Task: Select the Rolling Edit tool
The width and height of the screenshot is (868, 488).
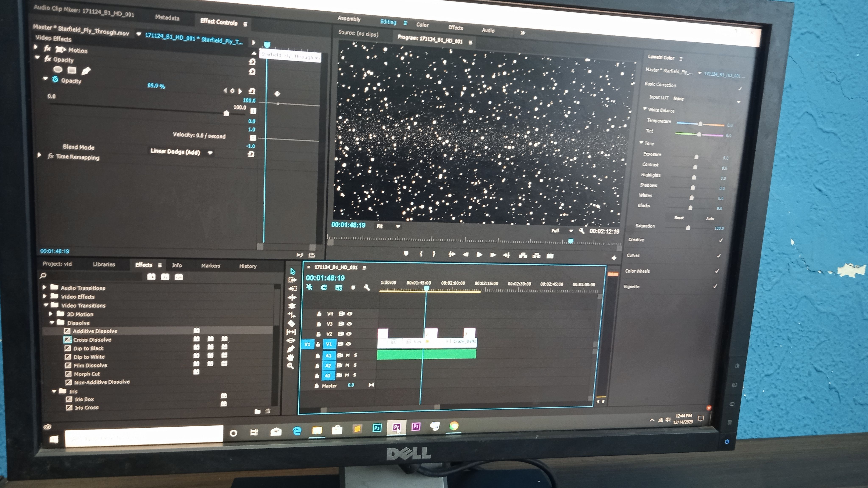Action: point(292,306)
